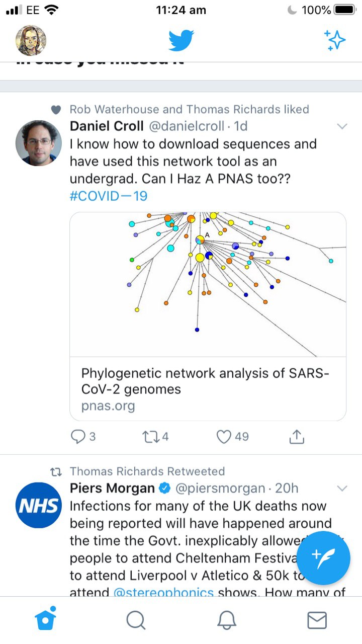362x644 pixels.
Task: Like Daniel Croll's tweet with the heart
Action: click(224, 437)
